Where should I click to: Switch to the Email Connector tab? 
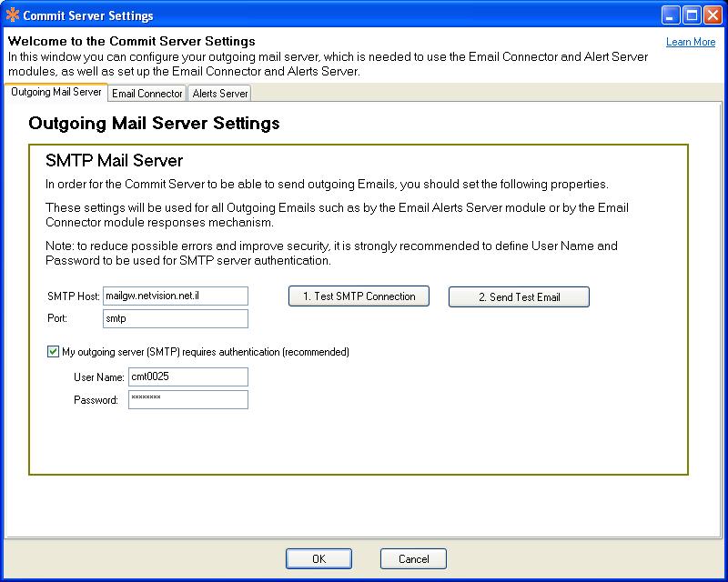pos(147,94)
